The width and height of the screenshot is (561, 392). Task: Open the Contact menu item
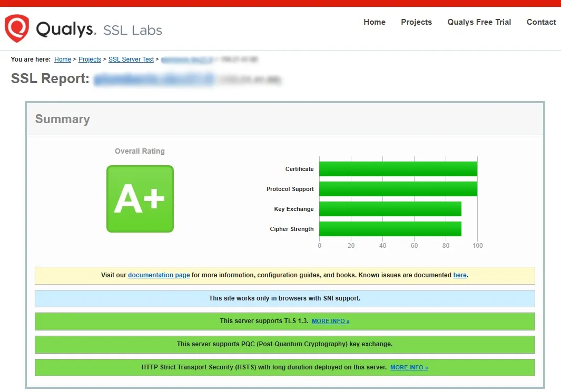(541, 22)
